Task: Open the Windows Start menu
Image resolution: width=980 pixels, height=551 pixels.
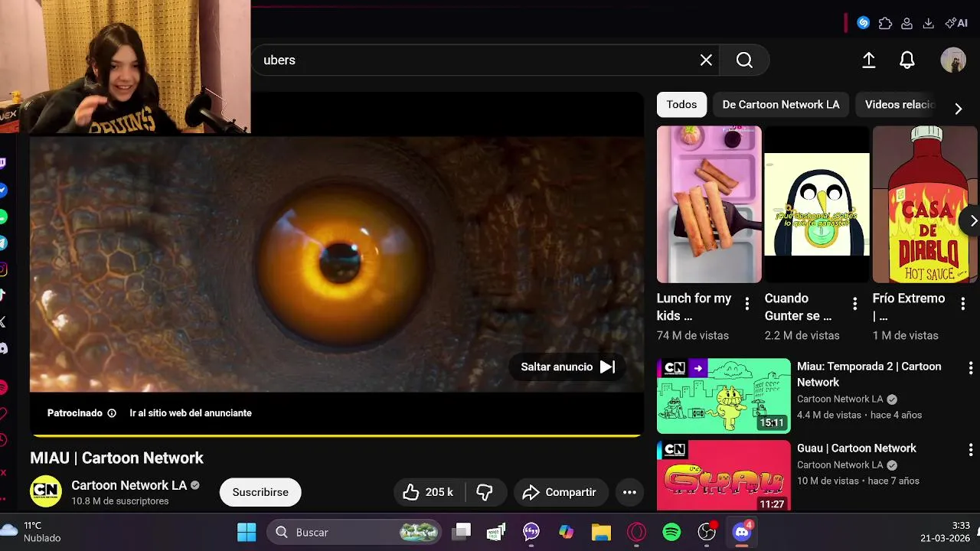Action: [247, 532]
